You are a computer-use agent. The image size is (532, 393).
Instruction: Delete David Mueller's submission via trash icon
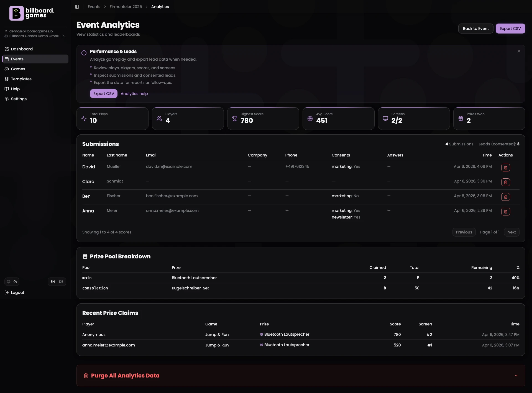click(x=505, y=168)
